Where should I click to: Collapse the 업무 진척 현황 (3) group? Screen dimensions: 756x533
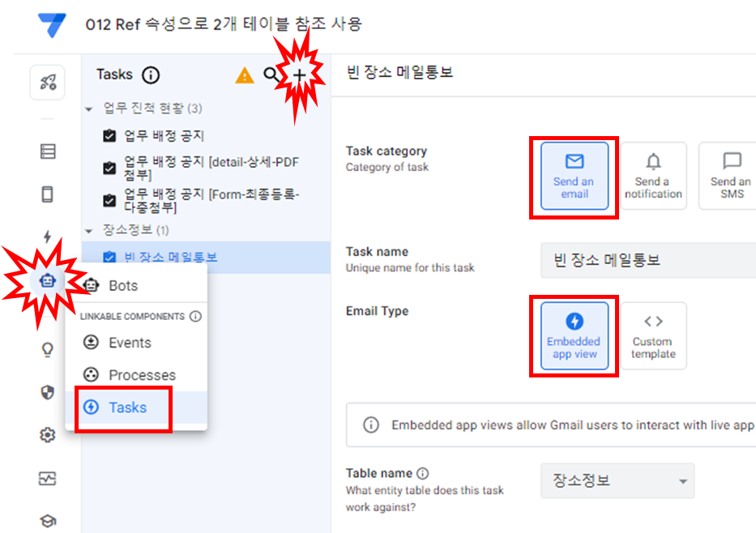pos(88,109)
